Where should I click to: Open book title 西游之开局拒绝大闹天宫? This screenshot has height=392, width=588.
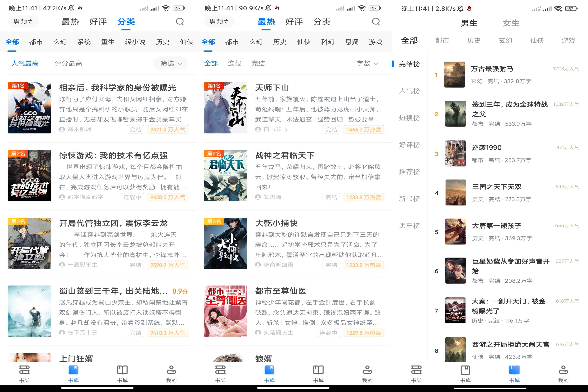pyautogui.click(x=511, y=344)
